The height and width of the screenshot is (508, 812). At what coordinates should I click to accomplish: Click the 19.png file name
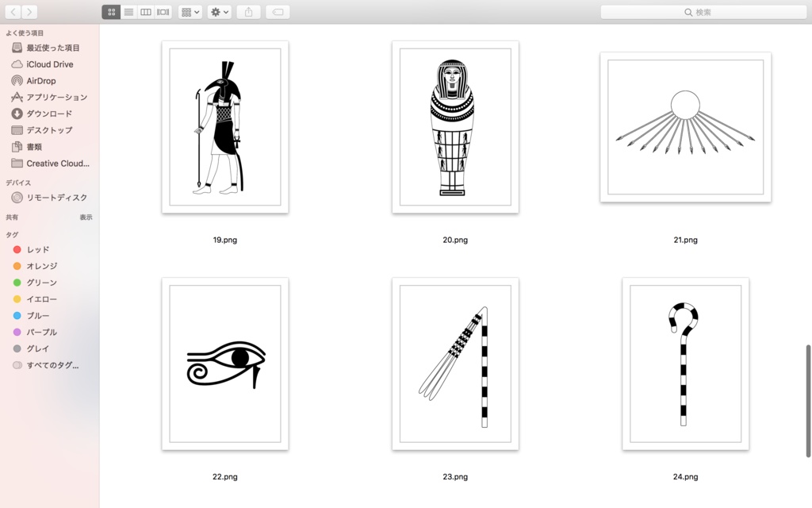click(225, 240)
